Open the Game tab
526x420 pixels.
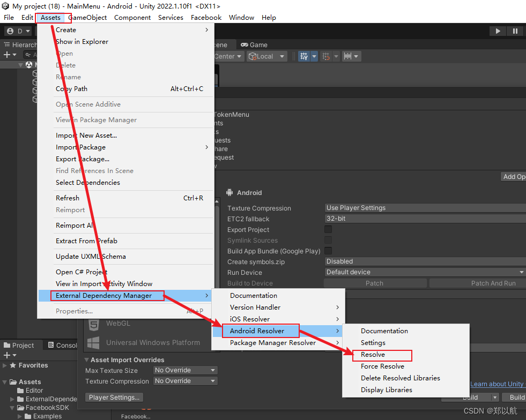pyautogui.click(x=254, y=45)
